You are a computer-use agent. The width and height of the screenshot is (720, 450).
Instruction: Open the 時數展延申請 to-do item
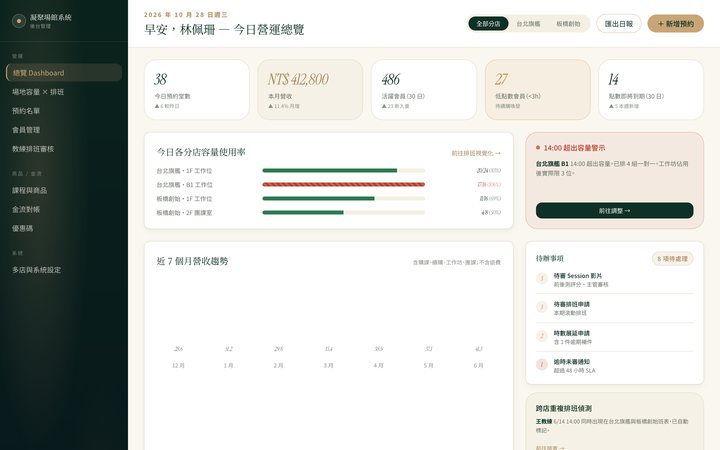coord(614,337)
